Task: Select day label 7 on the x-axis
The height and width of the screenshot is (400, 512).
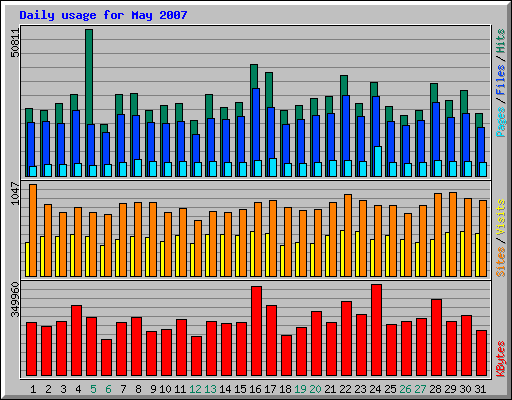Action: pyautogui.click(x=123, y=389)
